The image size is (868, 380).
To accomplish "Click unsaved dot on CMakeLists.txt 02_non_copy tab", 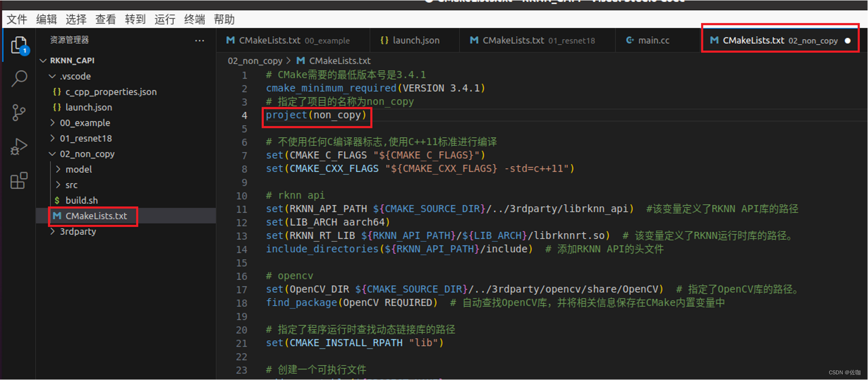I will pyautogui.click(x=848, y=40).
